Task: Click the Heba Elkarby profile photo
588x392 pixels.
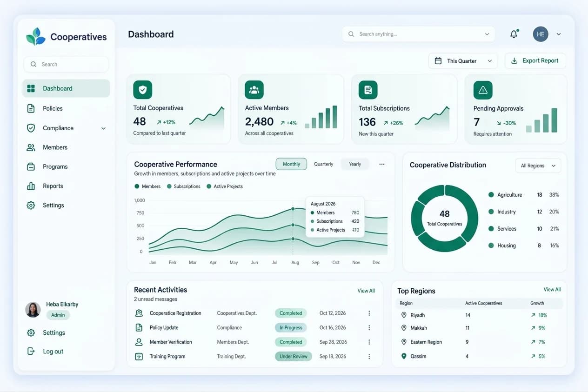Action: [33, 310]
